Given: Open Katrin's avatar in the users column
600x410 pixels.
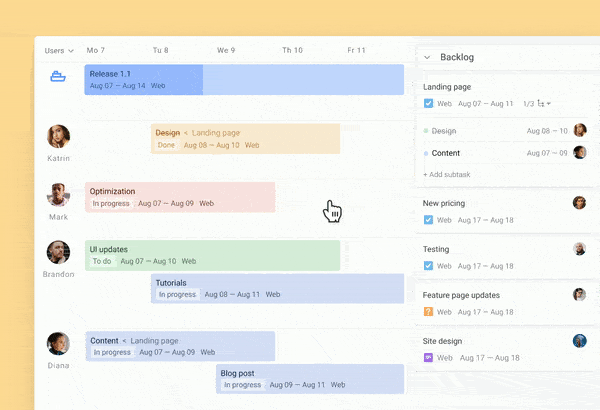Looking at the screenshot, I should (x=58, y=136).
